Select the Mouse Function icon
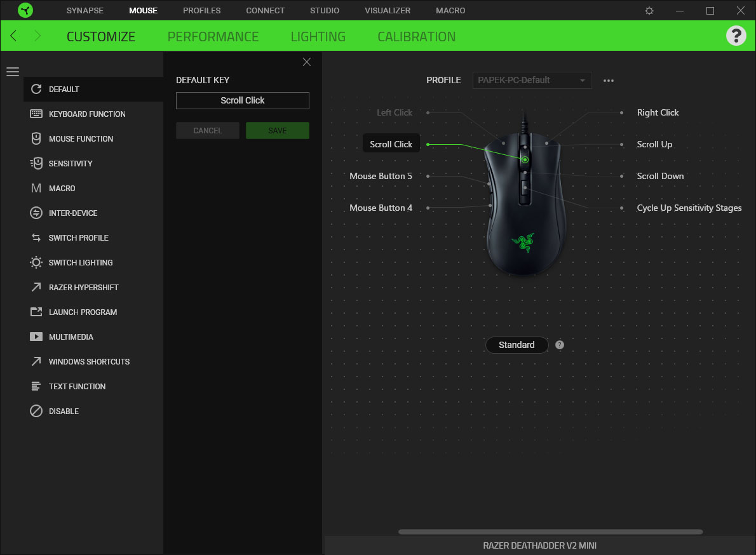The height and width of the screenshot is (555, 756). pyautogui.click(x=36, y=138)
